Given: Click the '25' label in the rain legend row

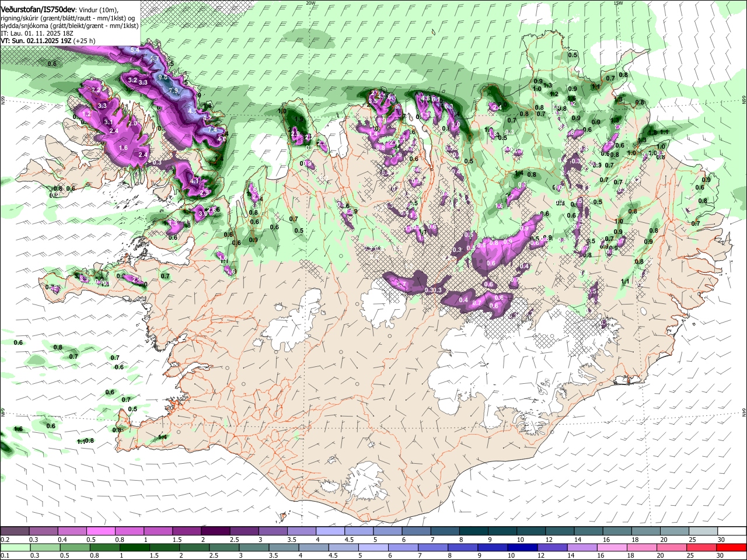Looking at the screenshot, I should 692,556.
